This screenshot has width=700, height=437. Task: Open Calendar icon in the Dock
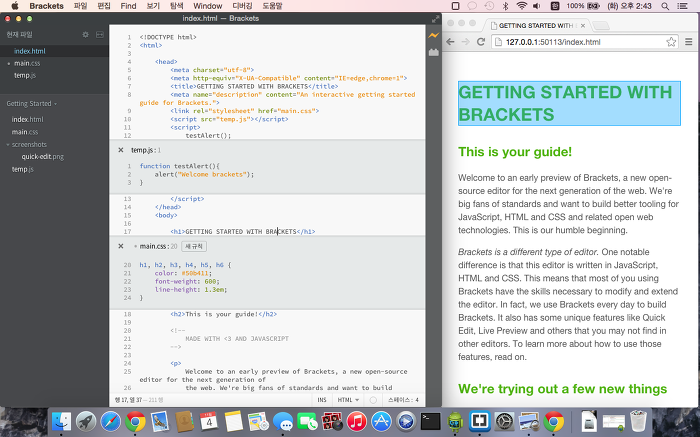pyautogui.click(x=208, y=421)
